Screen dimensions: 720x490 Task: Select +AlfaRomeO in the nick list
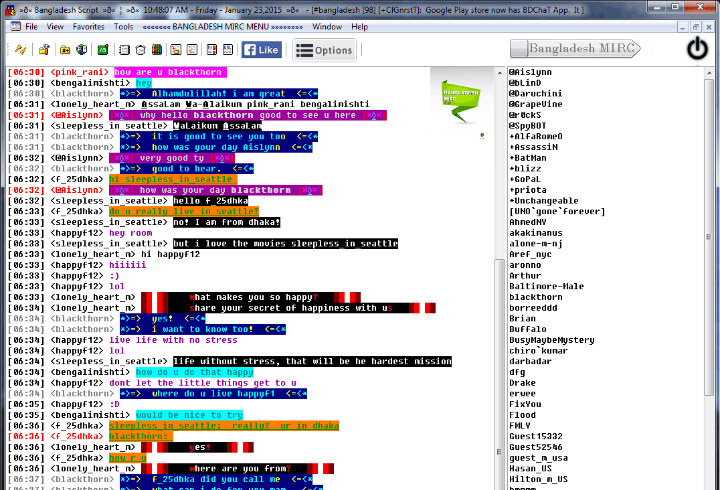535,136
